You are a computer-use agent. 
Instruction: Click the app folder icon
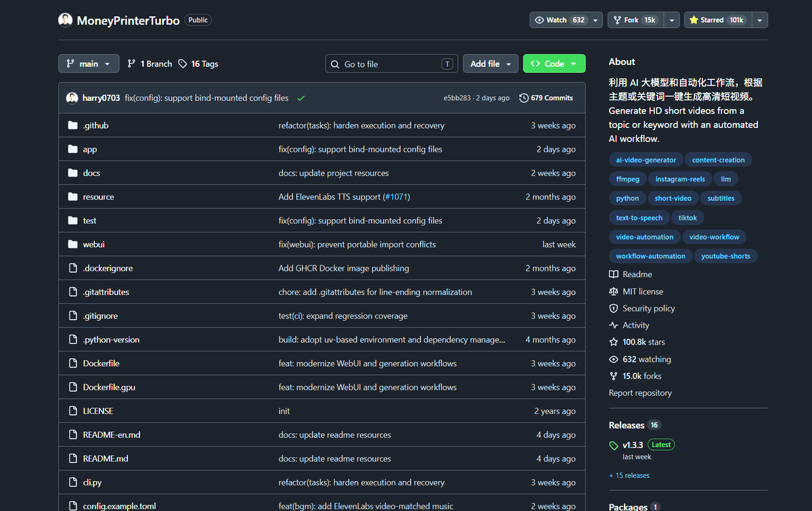pos(73,149)
